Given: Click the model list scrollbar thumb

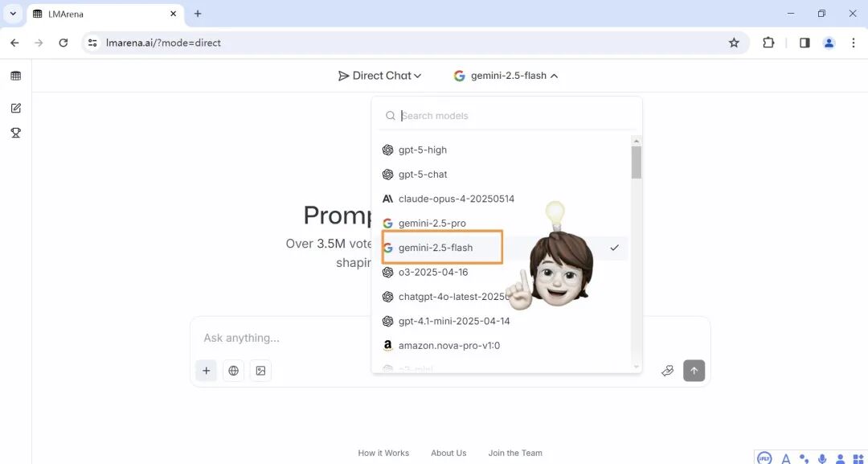Looking at the screenshot, I should click(x=636, y=162).
